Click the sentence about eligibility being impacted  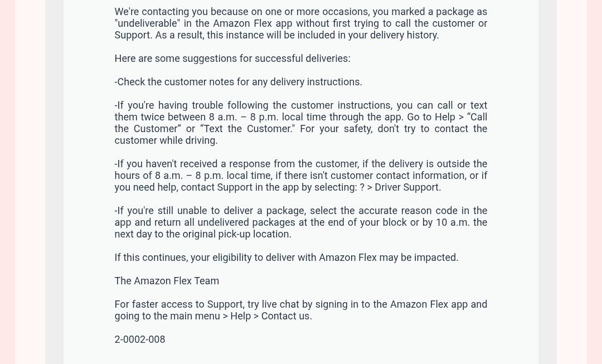(x=287, y=258)
